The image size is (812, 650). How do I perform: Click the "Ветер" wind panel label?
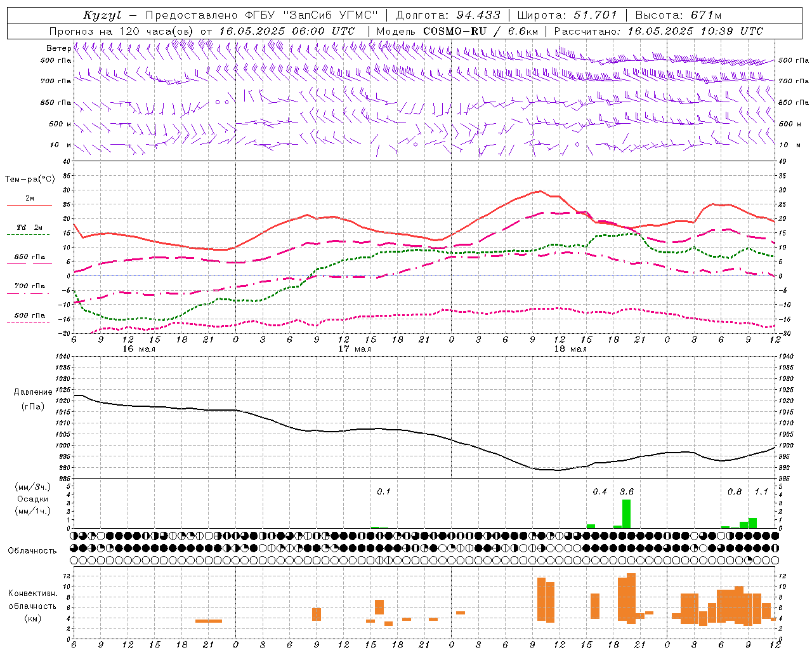58,48
